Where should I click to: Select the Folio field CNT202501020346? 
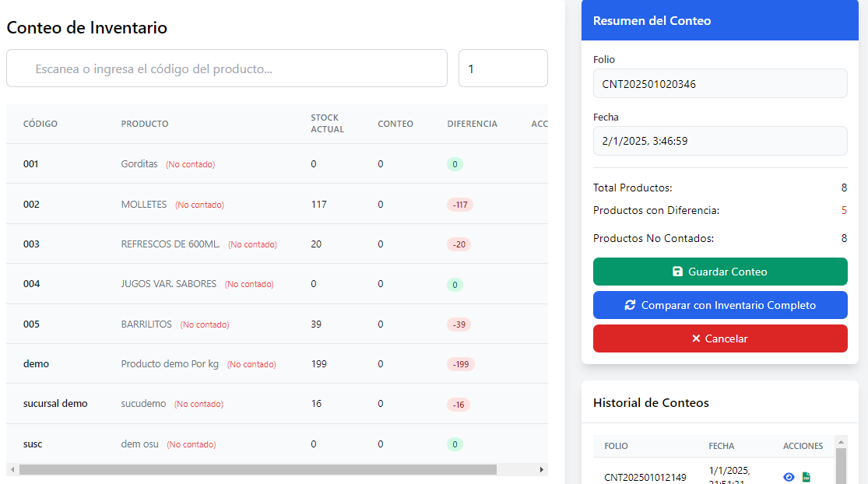(719, 83)
